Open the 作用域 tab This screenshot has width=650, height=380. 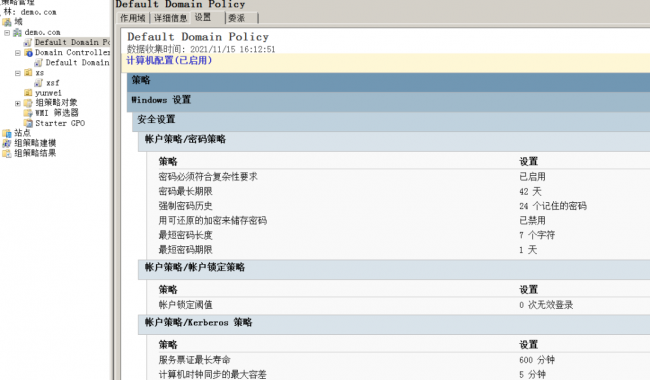point(133,18)
